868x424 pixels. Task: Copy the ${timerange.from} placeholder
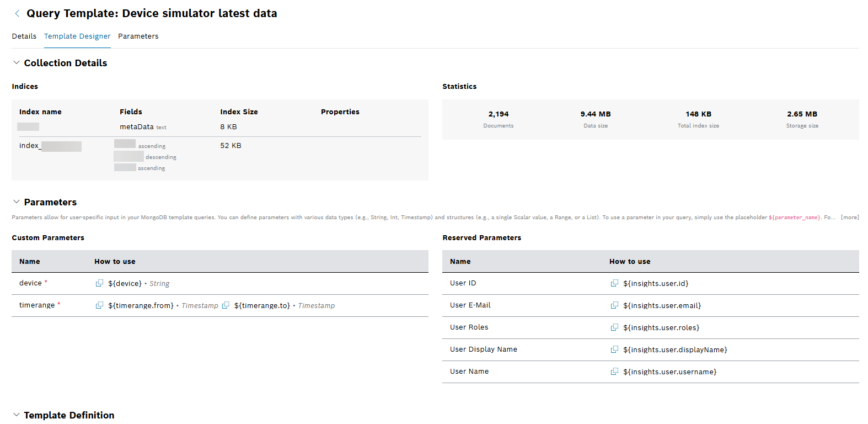99,305
